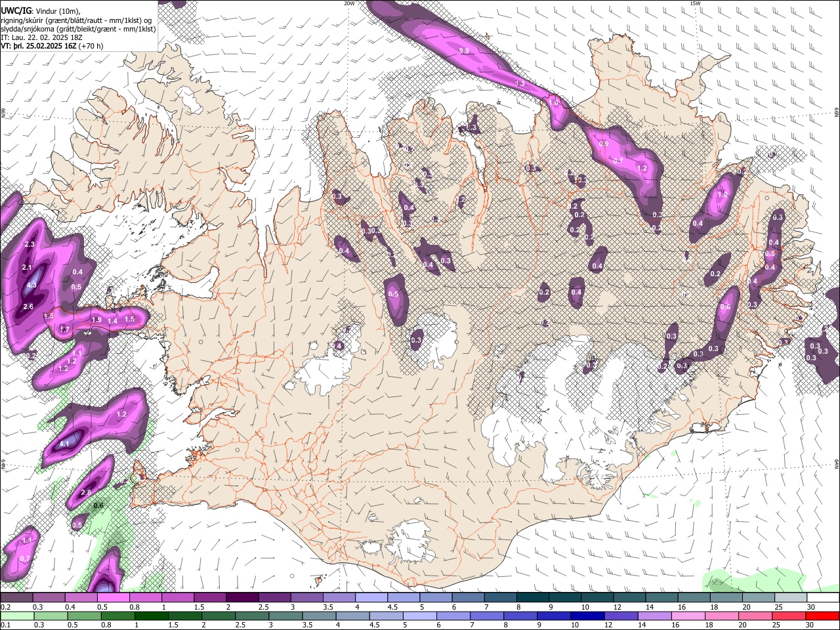Click the '1.4' precipitation value on the map
This screenshot has width=840, height=630.
point(112,321)
